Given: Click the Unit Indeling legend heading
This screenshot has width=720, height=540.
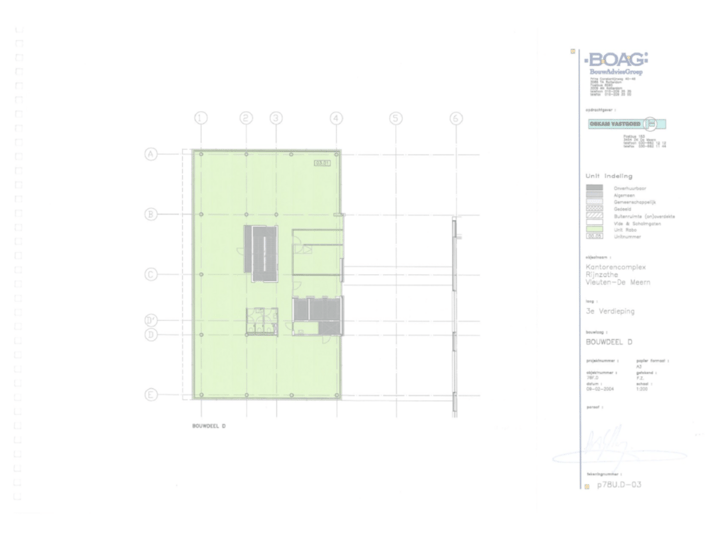Looking at the screenshot, I should pyautogui.click(x=609, y=176).
